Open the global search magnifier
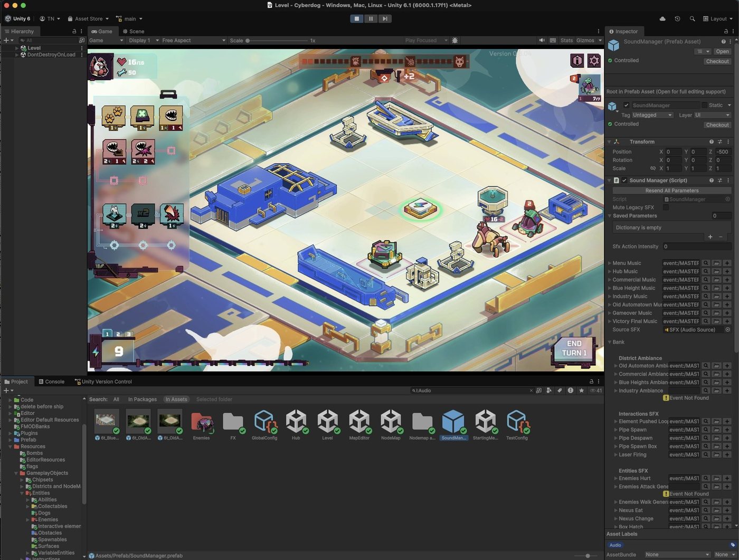The image size is (739, 560). (x=692, y=18)
